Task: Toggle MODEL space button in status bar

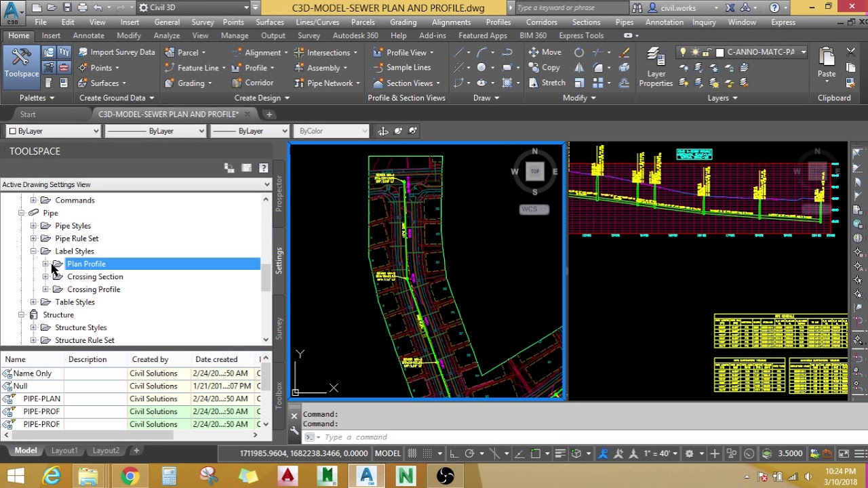Action: click(x=388, y=453)
